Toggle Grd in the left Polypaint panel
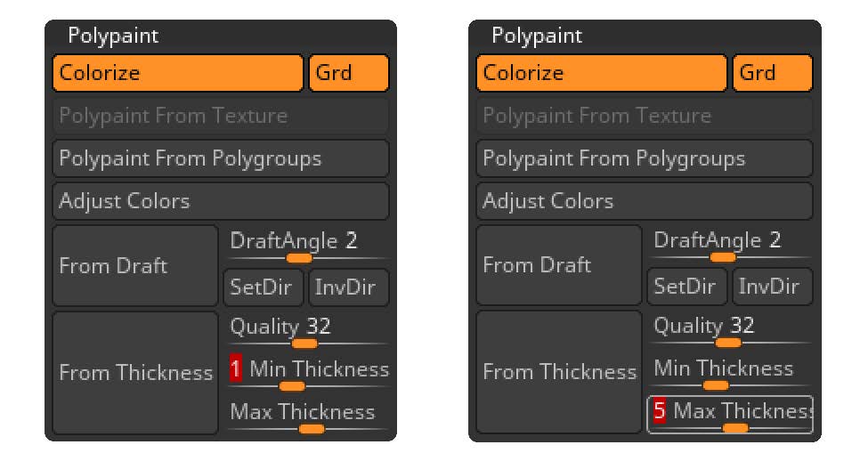The height and width of the screenshot is (461, 868). pyautogui.click(x=349, y=73)
